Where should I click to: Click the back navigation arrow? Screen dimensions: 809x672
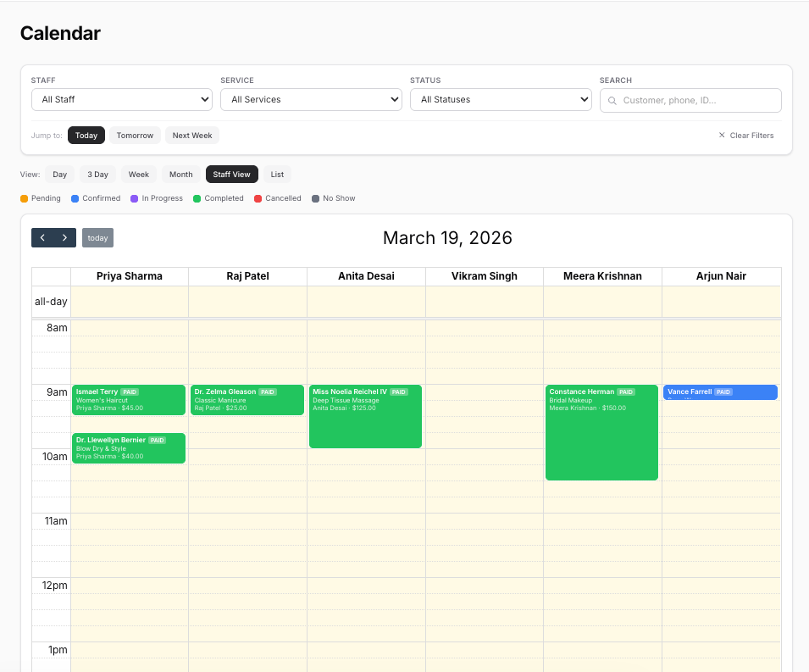[43, 238]
